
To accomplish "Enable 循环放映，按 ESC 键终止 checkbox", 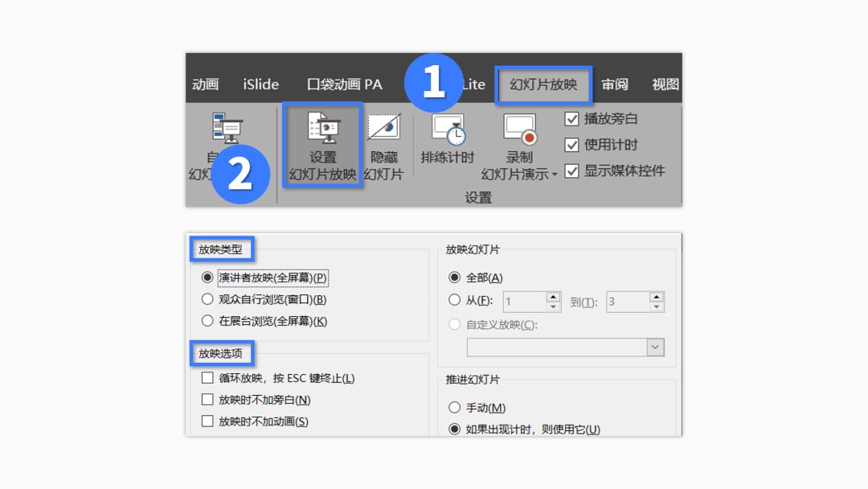I will [x=207, y=378].
